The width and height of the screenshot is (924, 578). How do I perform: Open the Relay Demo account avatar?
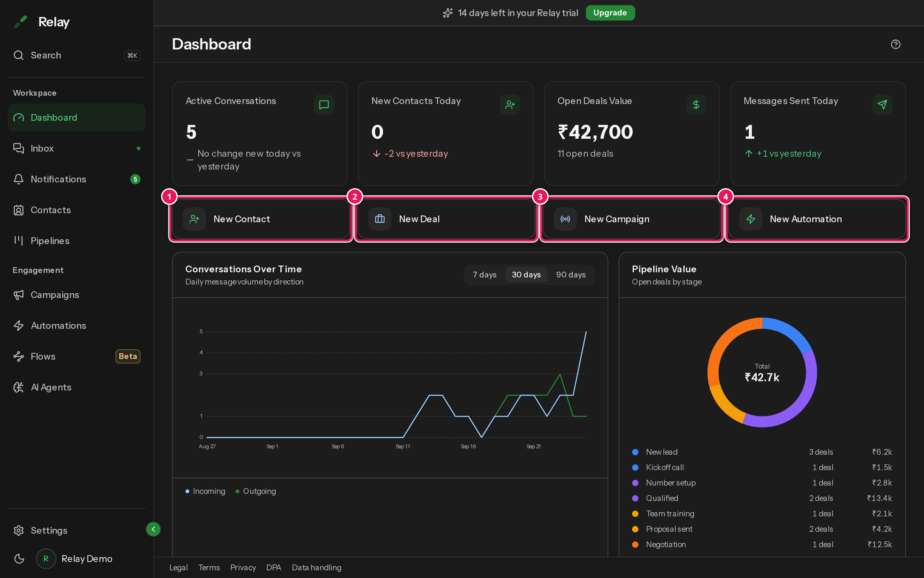[x=46, y=559]
